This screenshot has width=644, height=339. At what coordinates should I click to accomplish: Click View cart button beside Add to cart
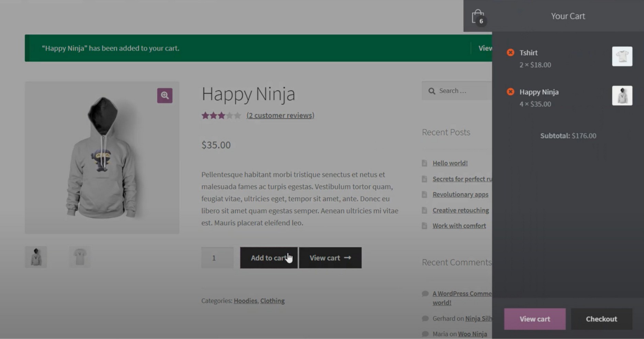tap(330, 258)
